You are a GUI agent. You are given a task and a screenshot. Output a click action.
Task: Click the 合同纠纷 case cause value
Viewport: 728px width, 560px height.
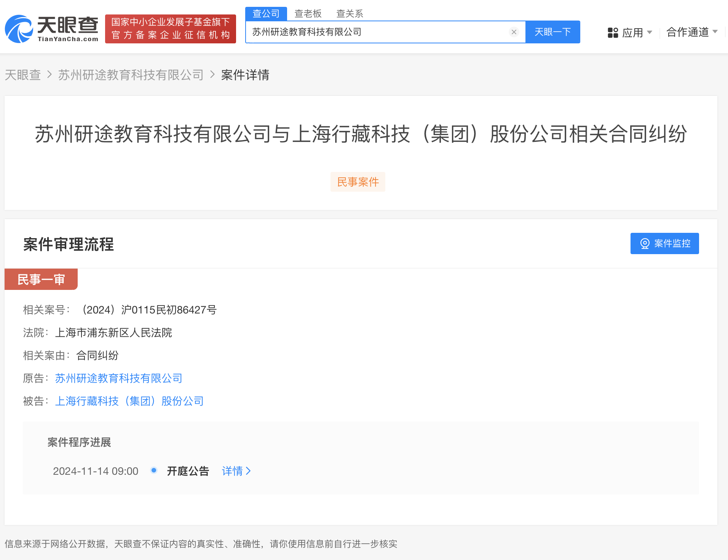97,355
